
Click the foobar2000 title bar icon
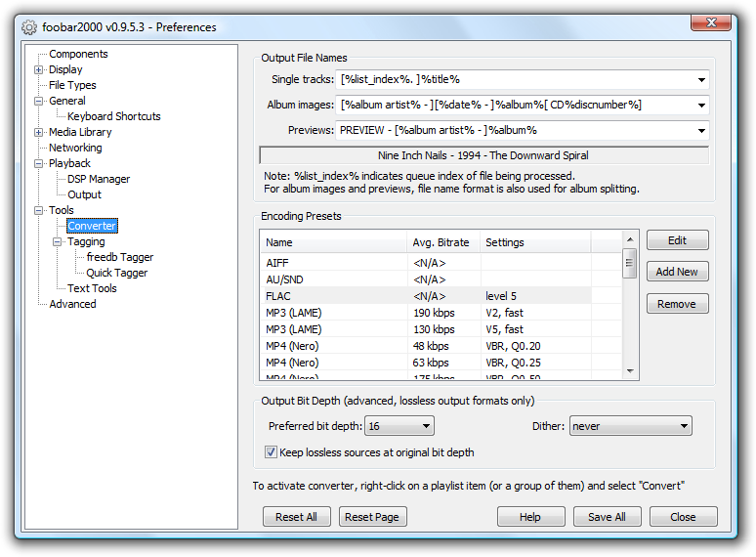point(29,26)
